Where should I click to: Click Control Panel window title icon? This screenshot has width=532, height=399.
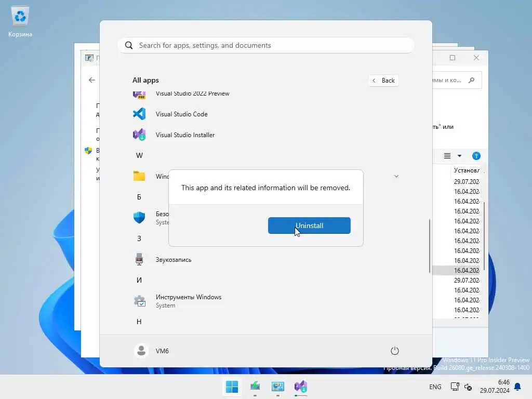(x=89, y=58)
